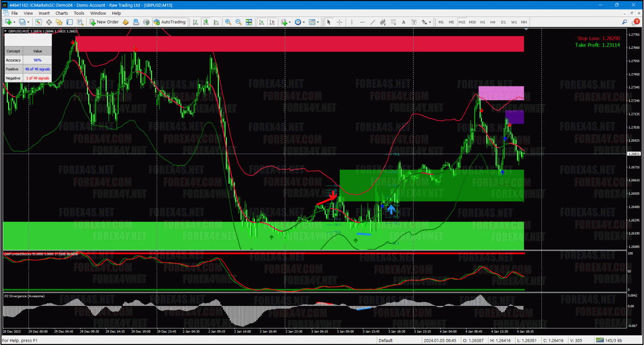Click the Zoom Out magnifier icon
This screenshot has height=345, width=644.
coord(239,22)
